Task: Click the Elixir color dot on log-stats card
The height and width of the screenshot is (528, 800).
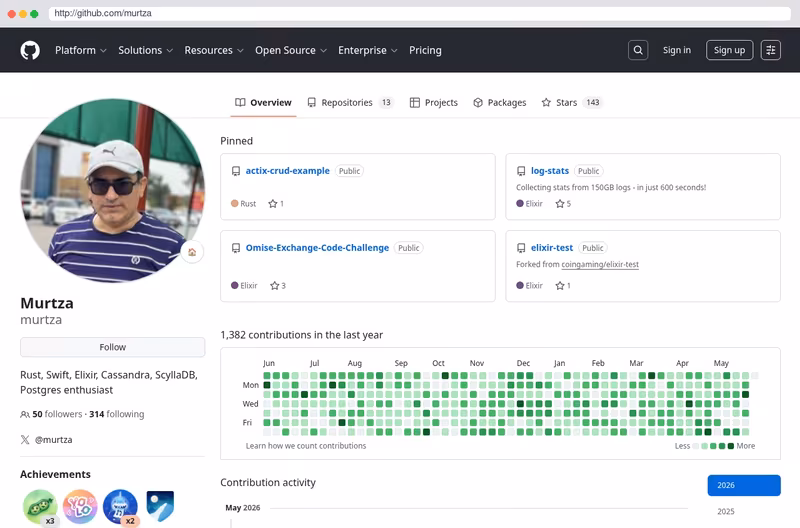Action: [520, 204]
